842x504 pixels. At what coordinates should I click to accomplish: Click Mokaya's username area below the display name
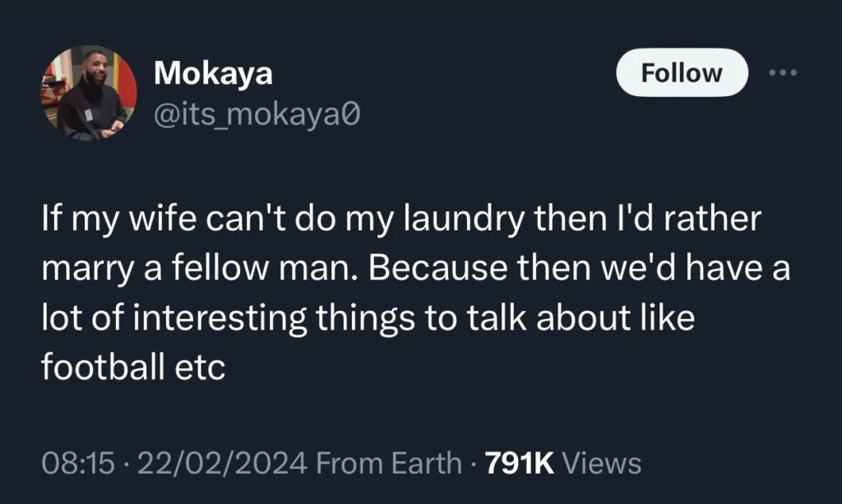[257, 115]
